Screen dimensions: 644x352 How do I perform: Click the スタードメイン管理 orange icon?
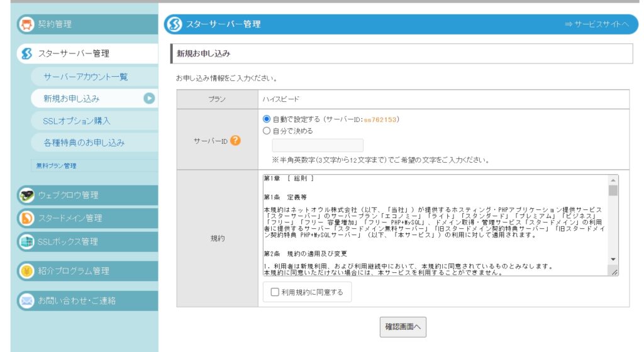[26, 218]
